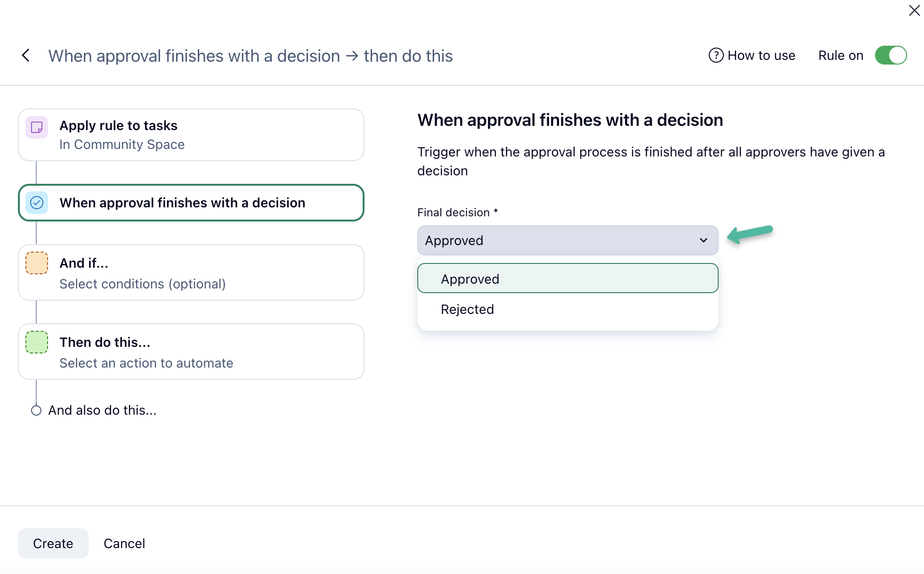Open How to use link
Viewport: 924px width, 574px height.
coord(761,56)
